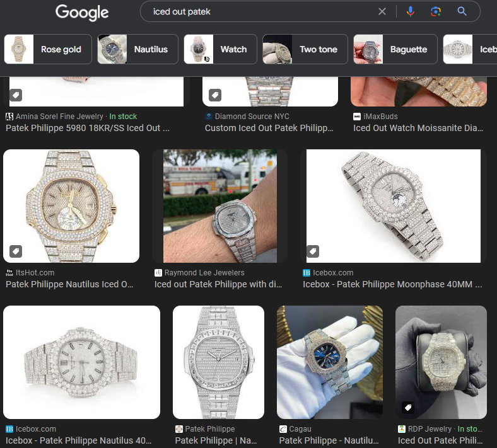Open 'Patek Philippe Nautilus Iced O...' title
497x448 pixels.
click(x=69, y=284)
